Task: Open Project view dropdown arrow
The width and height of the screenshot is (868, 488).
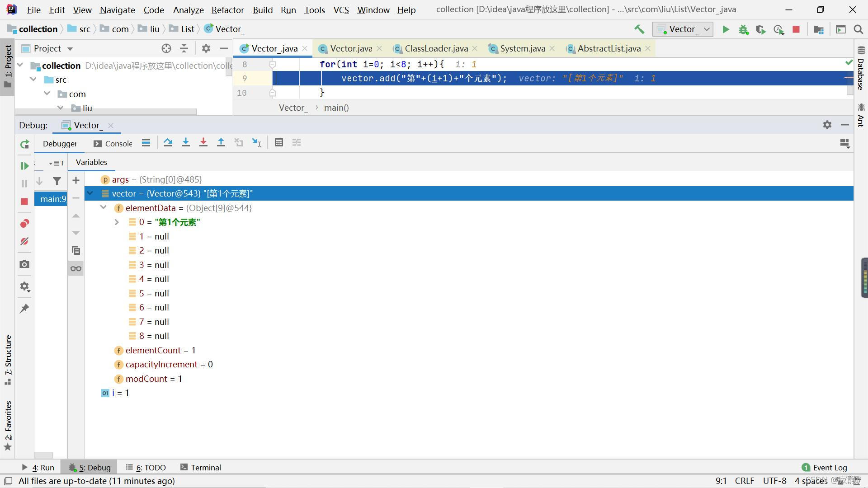Action: click(70, 49)
